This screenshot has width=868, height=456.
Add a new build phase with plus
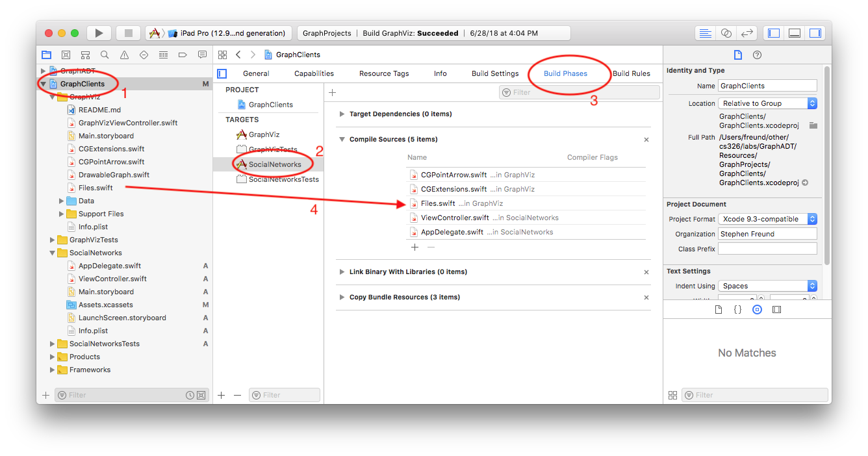coord(332,92)
